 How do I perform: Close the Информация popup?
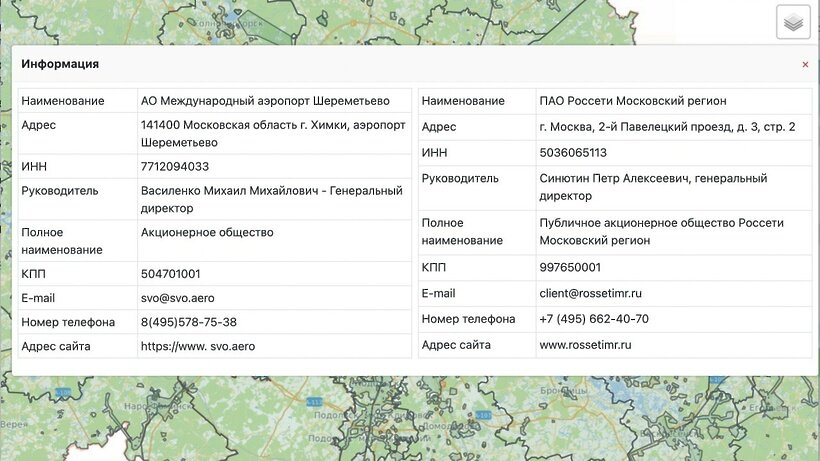pos(805,65)
